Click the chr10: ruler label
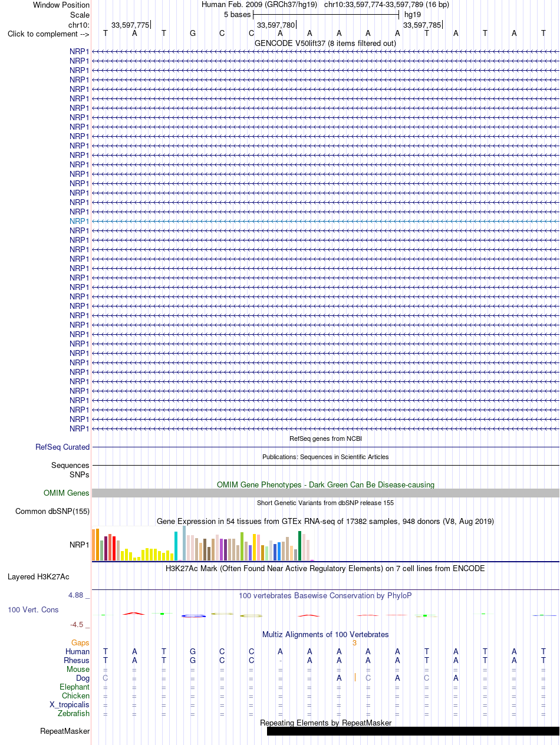The width and height of the screenshot is (560, 745). pos(79,24)
